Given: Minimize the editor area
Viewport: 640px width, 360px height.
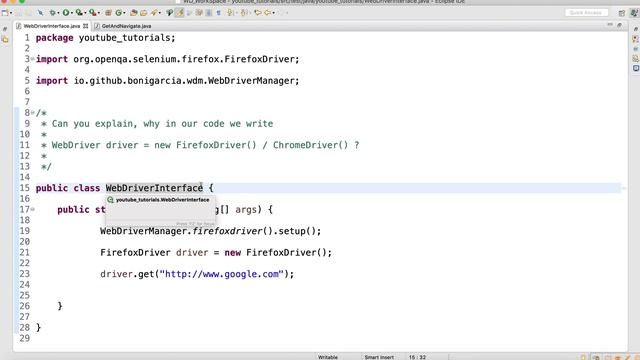Looking at the screenshot, I should click(610, 25).
